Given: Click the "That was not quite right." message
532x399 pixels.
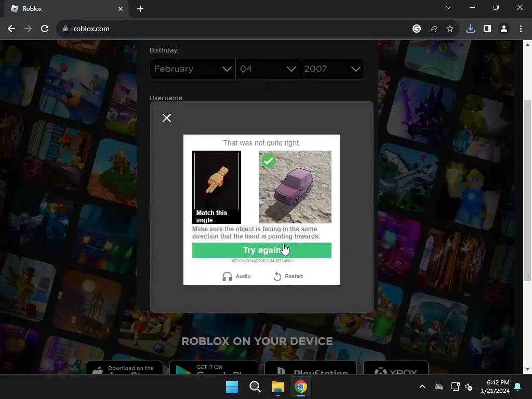Looking at the screenshot, I should pyautogui.click(x=262, y=143).
